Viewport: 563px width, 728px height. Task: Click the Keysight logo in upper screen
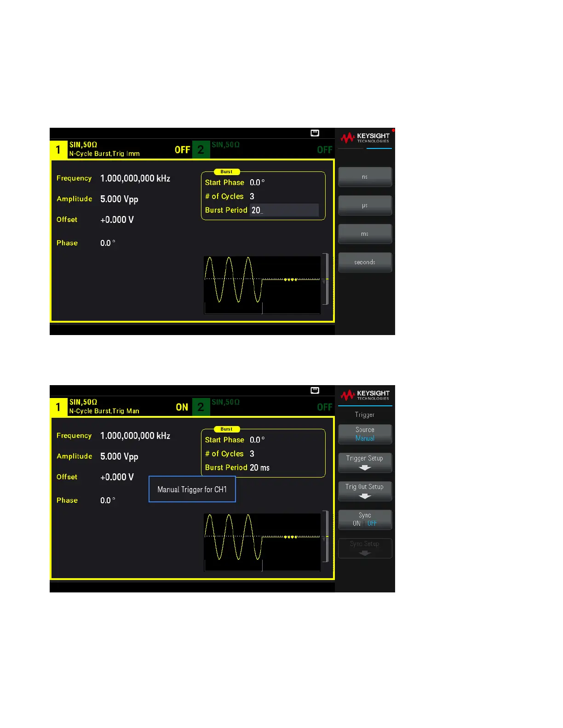[365, 137]
